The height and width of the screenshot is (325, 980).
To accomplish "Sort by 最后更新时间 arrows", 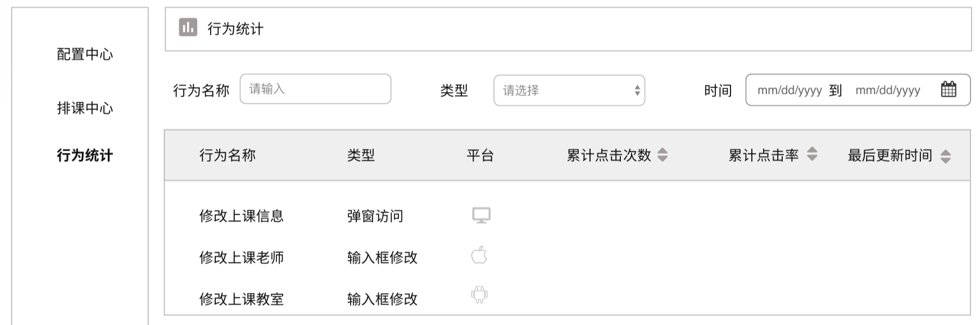I will [946, 156].
